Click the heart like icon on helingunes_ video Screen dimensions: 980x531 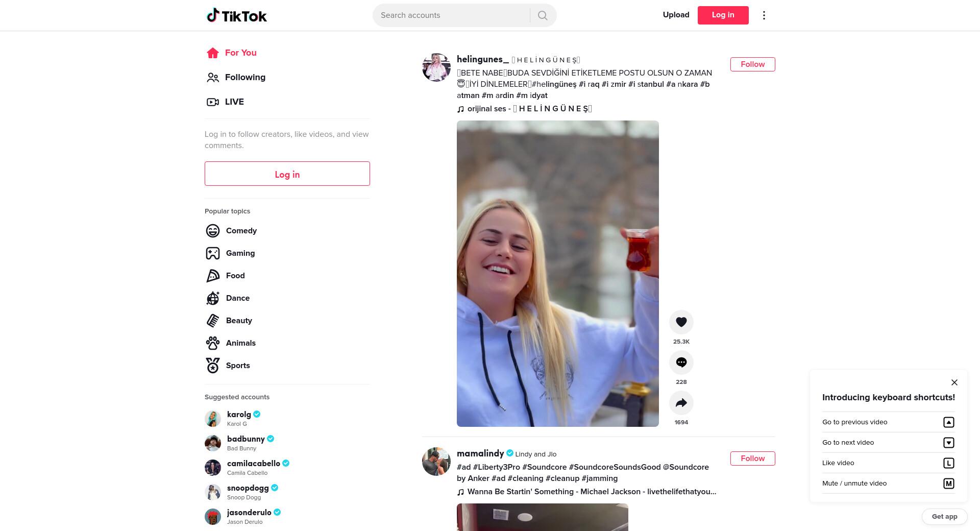[681, 322]
